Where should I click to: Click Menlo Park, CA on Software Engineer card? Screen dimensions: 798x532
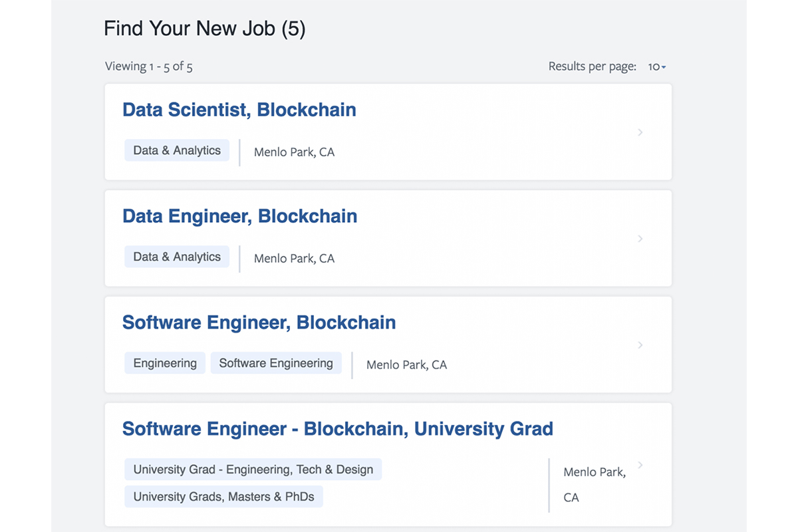click(x=406, y=365)
